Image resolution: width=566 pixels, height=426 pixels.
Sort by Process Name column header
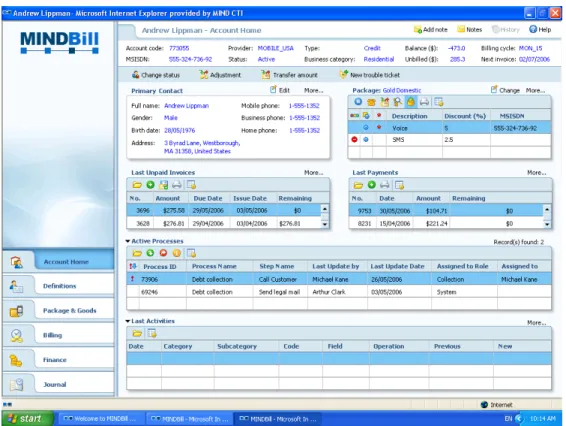coord(214,266)
